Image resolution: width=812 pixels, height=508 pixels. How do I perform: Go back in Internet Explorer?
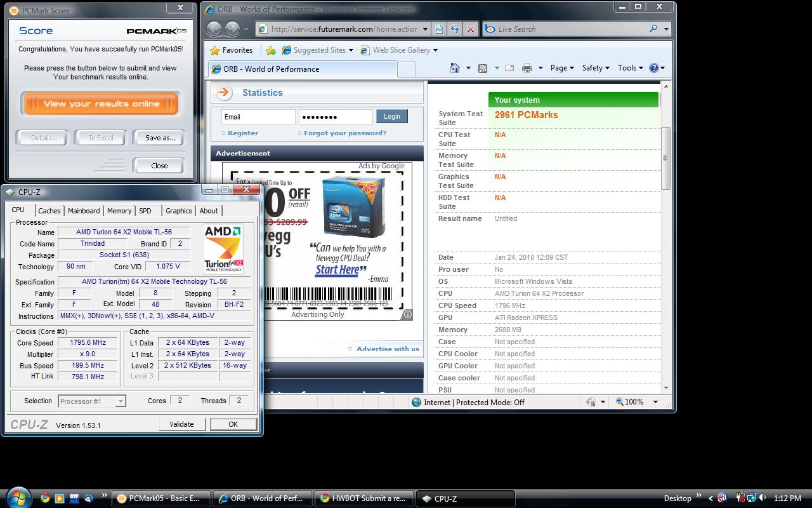click(x=214, y=29)
